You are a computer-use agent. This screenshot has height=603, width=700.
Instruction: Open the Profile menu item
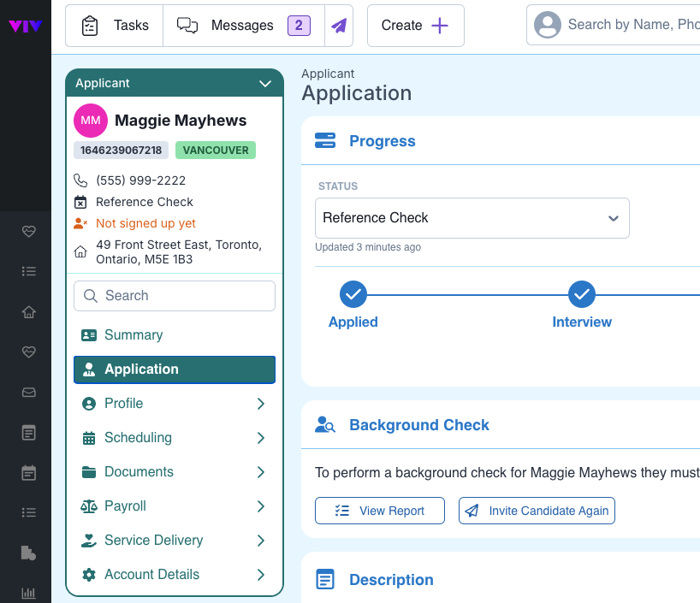point(175,404)
